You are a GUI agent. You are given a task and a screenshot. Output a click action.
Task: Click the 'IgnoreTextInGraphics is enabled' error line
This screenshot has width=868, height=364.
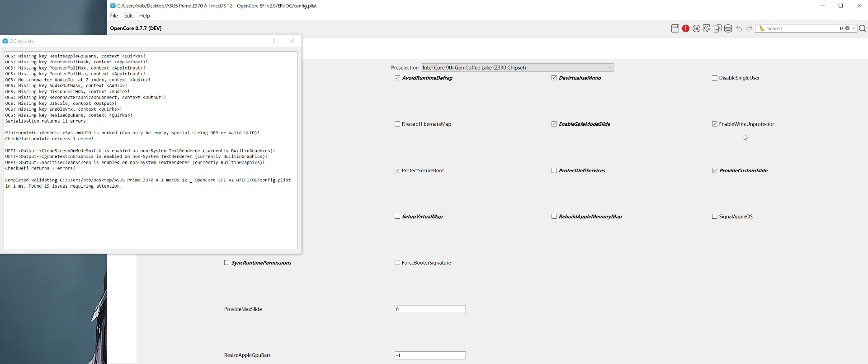tap(136, 156)
